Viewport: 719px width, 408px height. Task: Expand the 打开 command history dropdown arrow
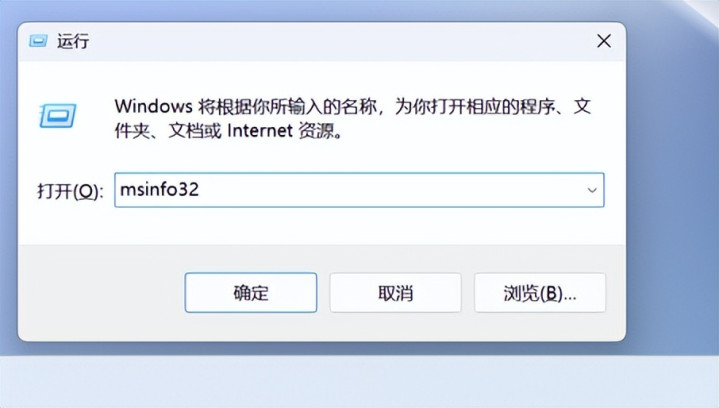coord(592,190)
